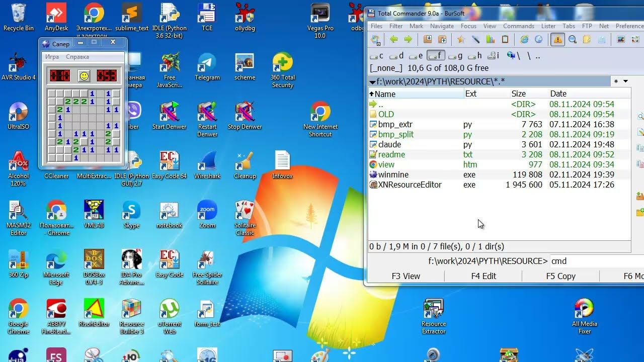644x362 pixels.
Task: Switch to drive h in Total Commander
Action: pyautogui.click(x=475, y=56)
